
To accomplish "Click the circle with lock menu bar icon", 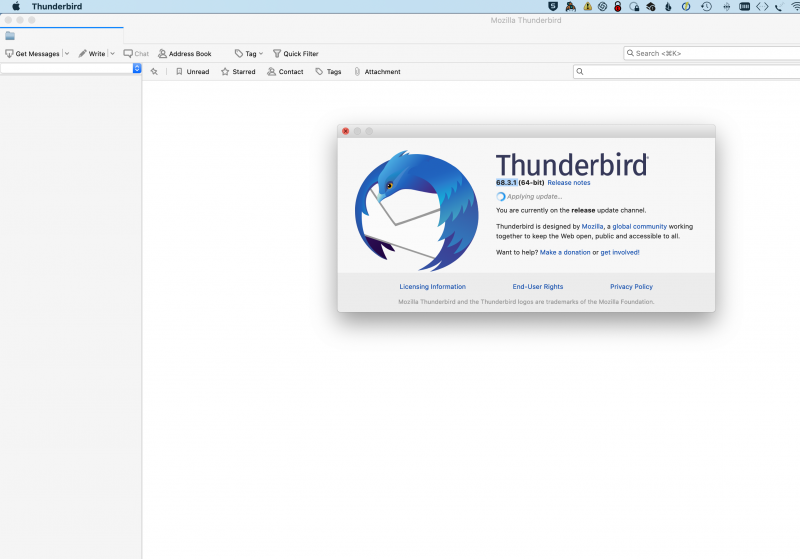I will pyautogui.click(x=634, y=7).
